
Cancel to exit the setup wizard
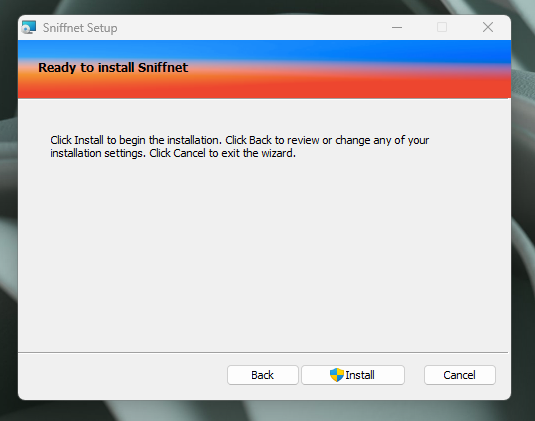pos(460,375)
